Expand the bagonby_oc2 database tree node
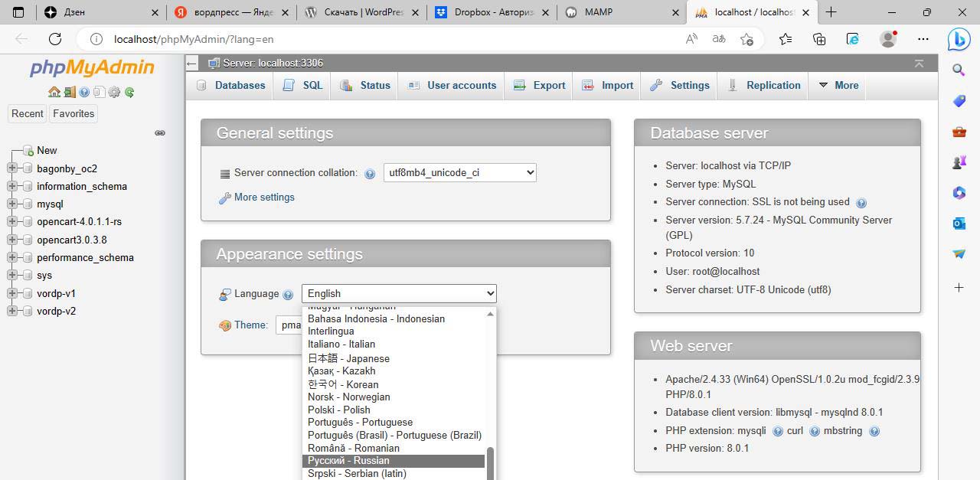The height and width of the screenshot is (480, 980). [x=11, y=168]
